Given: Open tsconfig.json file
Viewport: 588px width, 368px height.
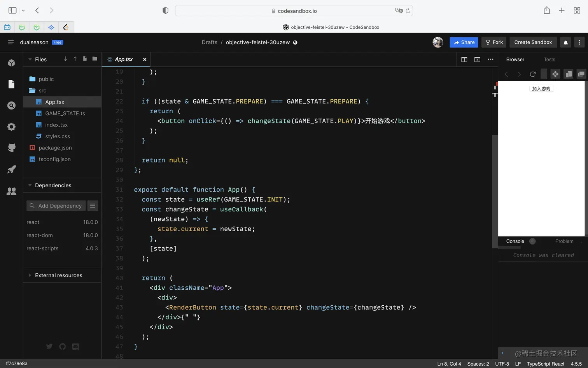Looking at the screenshot, I should click(62, 159).
